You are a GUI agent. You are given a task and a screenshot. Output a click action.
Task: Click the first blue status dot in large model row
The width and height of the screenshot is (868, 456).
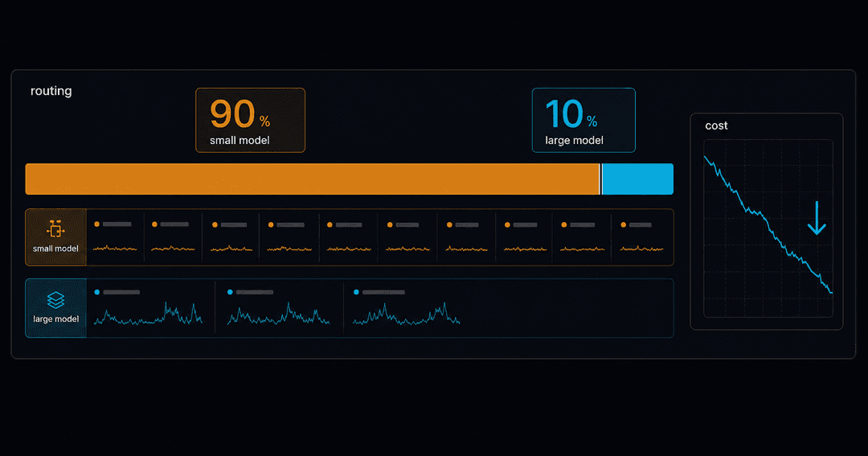coord(97,292)
